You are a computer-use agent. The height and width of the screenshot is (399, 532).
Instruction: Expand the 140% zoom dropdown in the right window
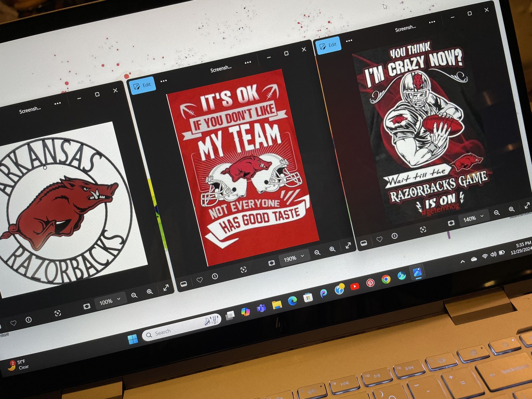point(474,218)
